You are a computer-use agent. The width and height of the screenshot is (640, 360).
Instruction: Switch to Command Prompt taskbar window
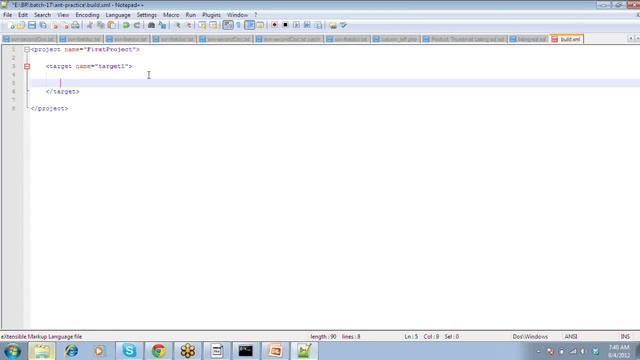pyautogui.click(x=246, y=351)
